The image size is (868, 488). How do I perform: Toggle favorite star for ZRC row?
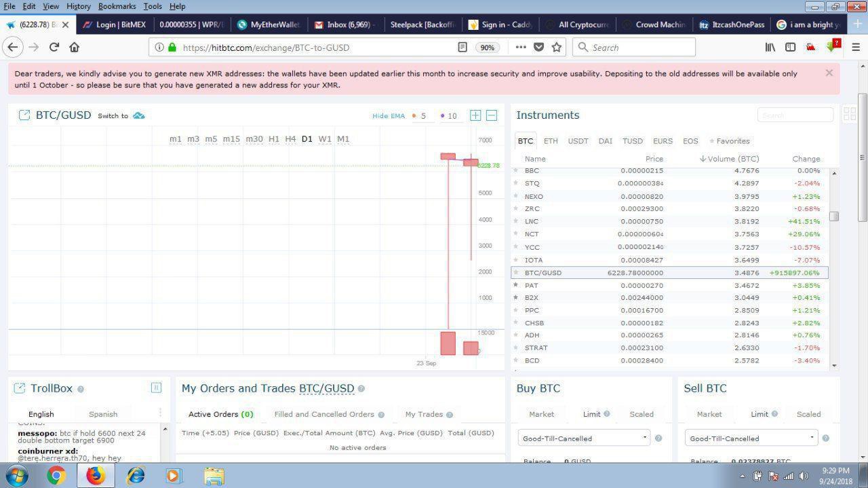[x=516, y=209]
